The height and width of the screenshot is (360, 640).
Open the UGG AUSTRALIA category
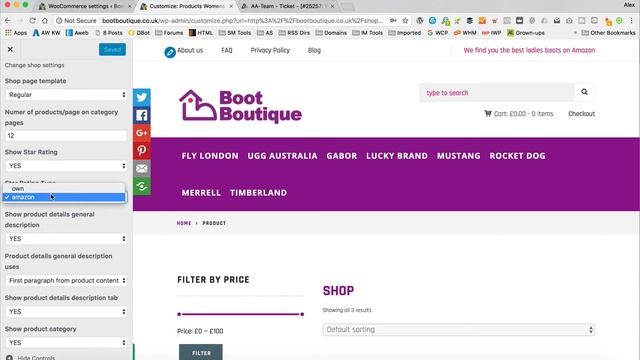point(282,156)
